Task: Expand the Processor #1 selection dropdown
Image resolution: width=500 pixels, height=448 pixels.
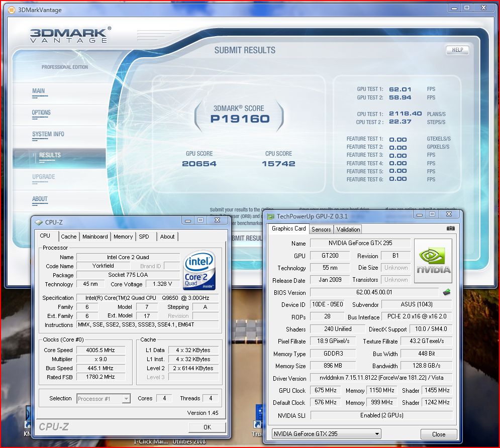Action: pyautogui.click(x=104, y=399)
